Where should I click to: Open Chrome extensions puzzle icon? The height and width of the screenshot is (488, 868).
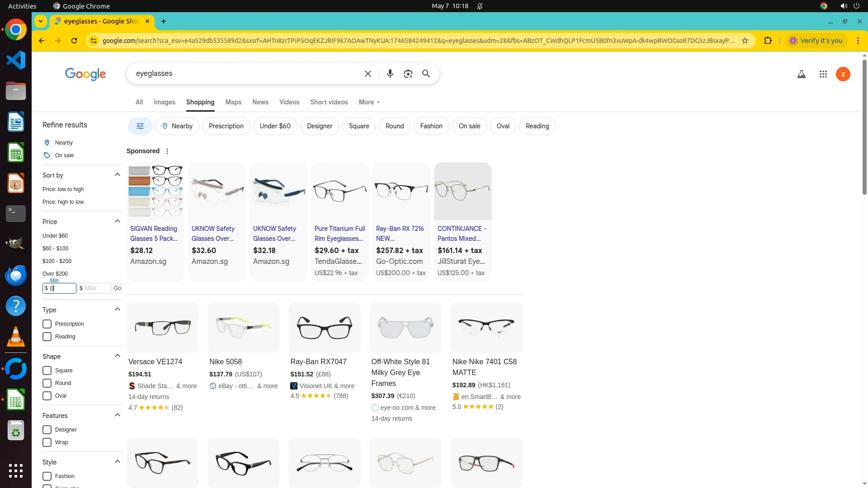768,41
